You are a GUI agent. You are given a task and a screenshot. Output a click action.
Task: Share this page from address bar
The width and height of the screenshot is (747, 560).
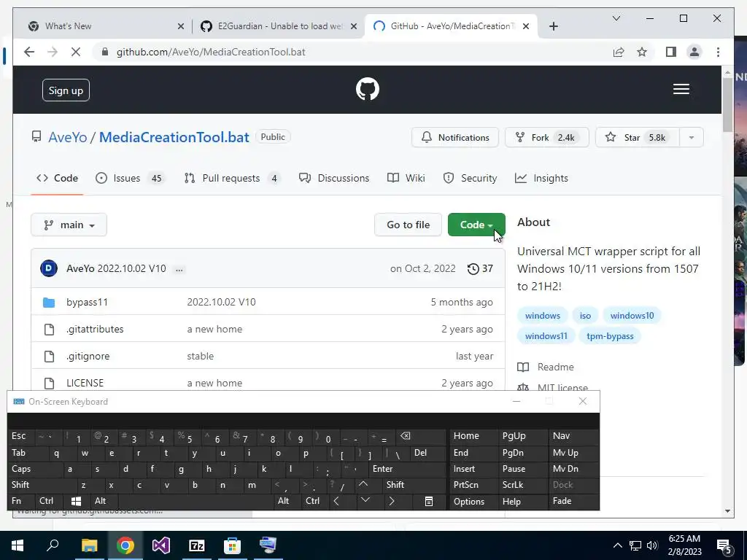coord(619,52)
